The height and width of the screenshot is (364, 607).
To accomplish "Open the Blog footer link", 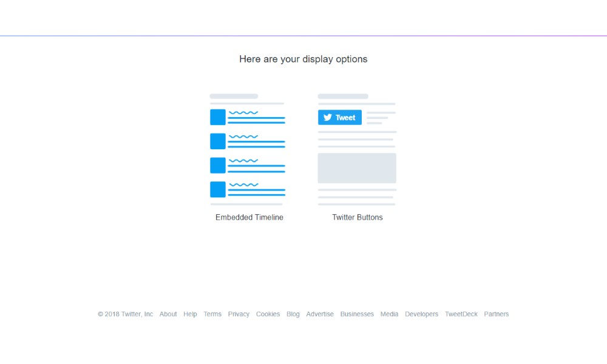I will [x=293, y=314].
